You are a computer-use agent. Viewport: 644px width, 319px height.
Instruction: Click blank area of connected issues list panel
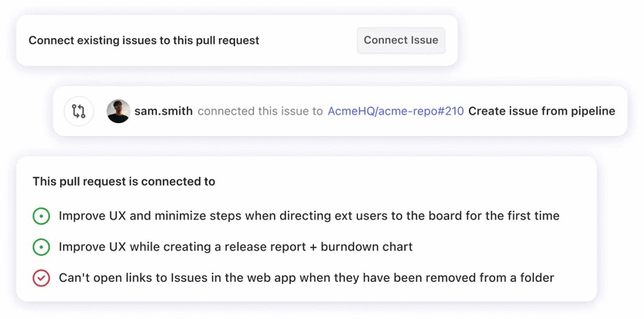tap(455, 182)
